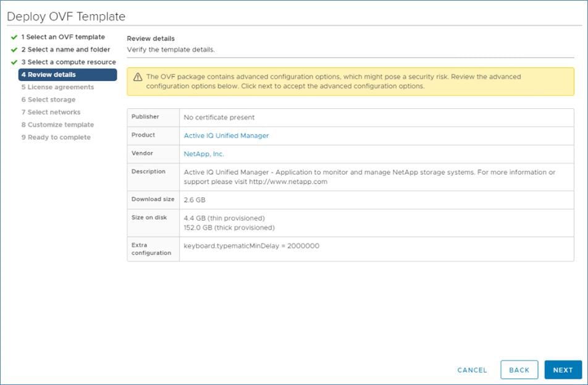Click step 5 License agreements
The image size is (588, 385).
pyautogui.click(x=57, y=87)
